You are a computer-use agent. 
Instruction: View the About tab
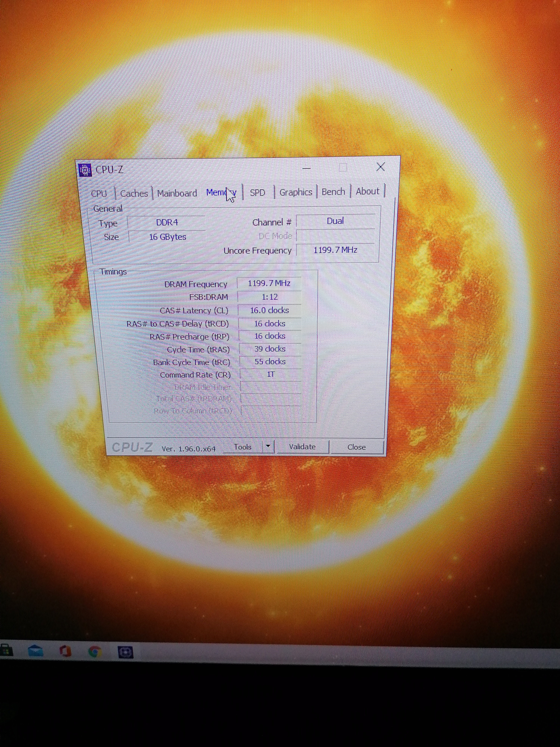368,191
